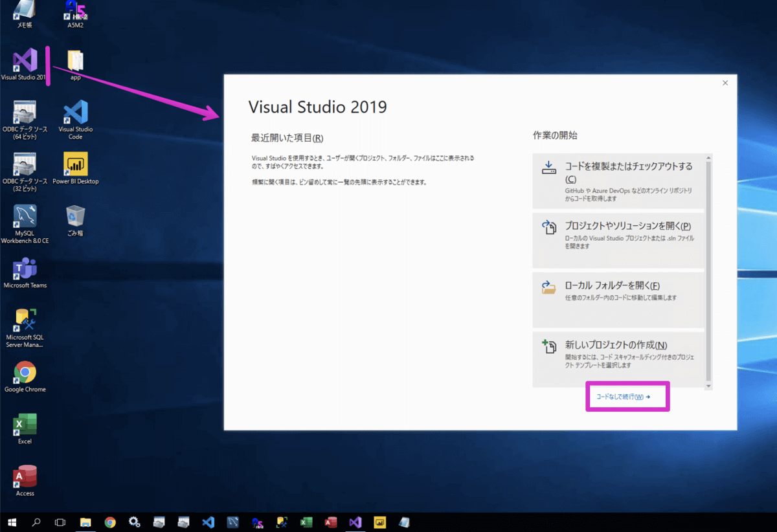
Task: Click the start list scrollbar up arrow
Action: 708,157
